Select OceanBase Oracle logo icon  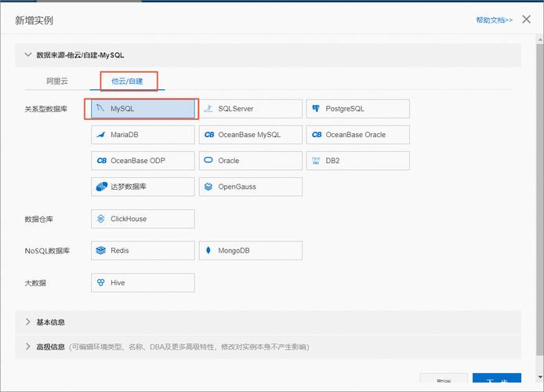click(x=317, y=135)
